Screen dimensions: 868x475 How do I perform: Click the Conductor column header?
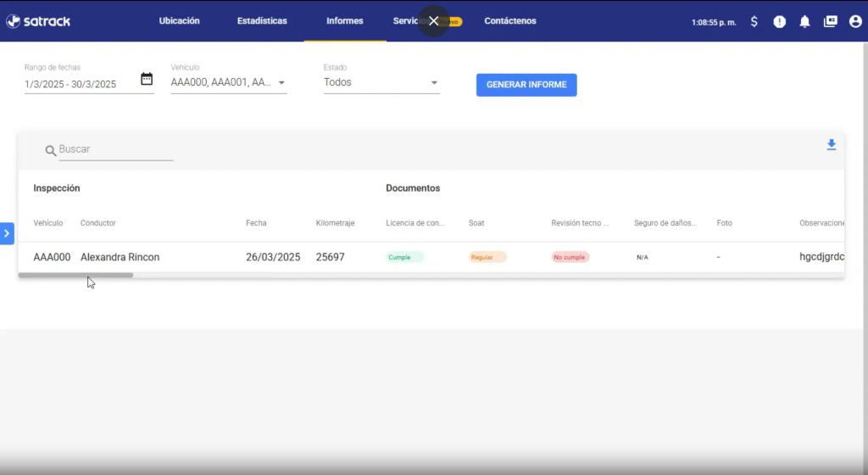[x=98, y=223]
